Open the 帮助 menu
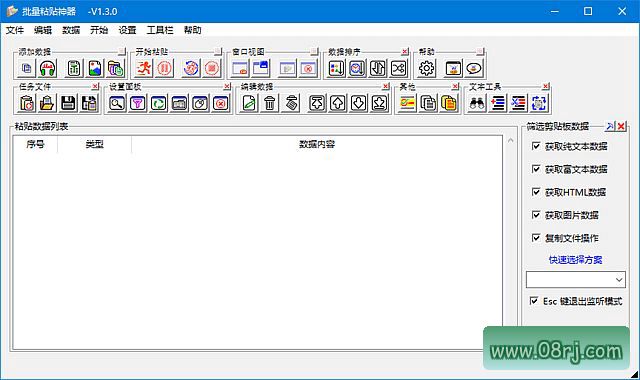 tap(193, 30)
